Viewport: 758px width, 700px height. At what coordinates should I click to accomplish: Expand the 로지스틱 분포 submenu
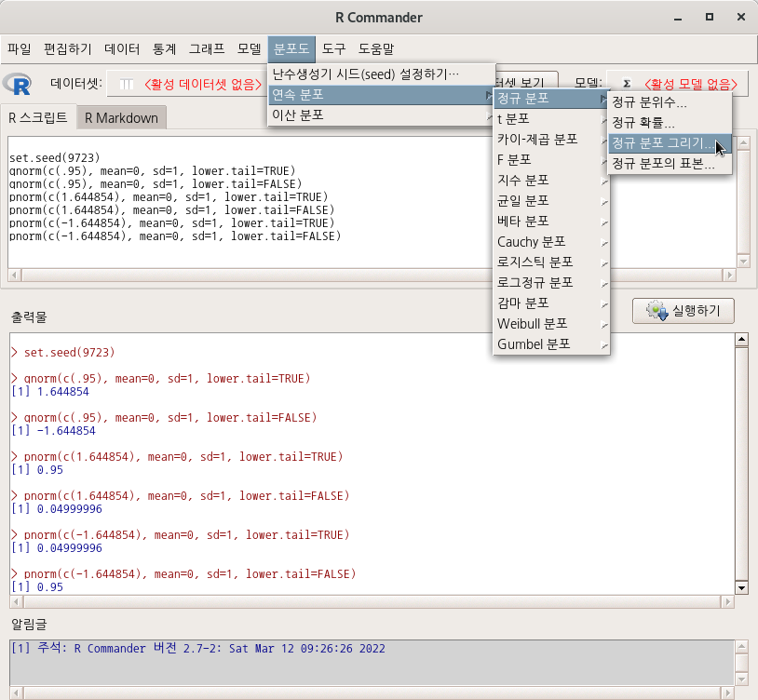pos(551,262)
